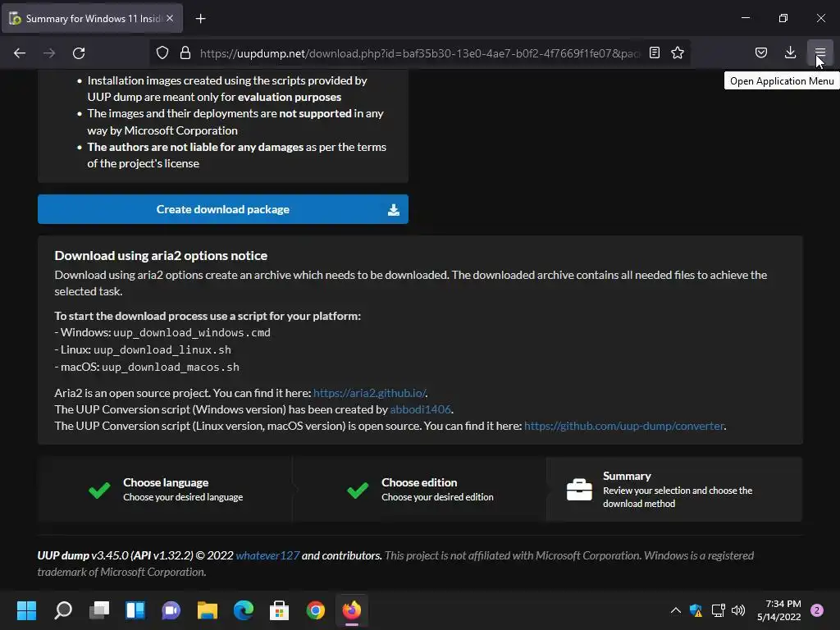The image size is (840, 630).
Task: Select the Summary for Windows 11 tab
Action: click(92, 18)
